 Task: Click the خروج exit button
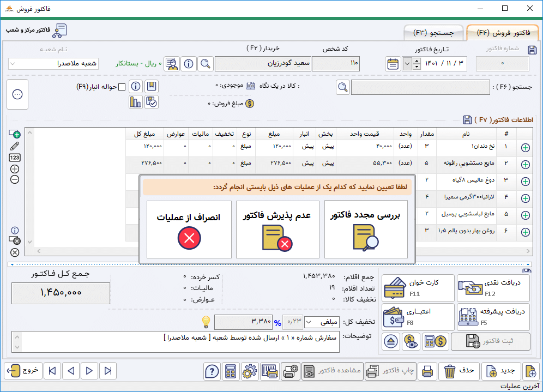pyautogui.click(x=23, y=371)
